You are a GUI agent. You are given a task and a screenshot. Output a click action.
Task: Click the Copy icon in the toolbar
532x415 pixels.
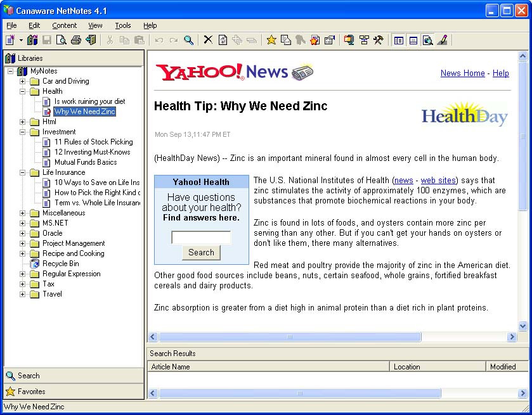tap(124, 40)
